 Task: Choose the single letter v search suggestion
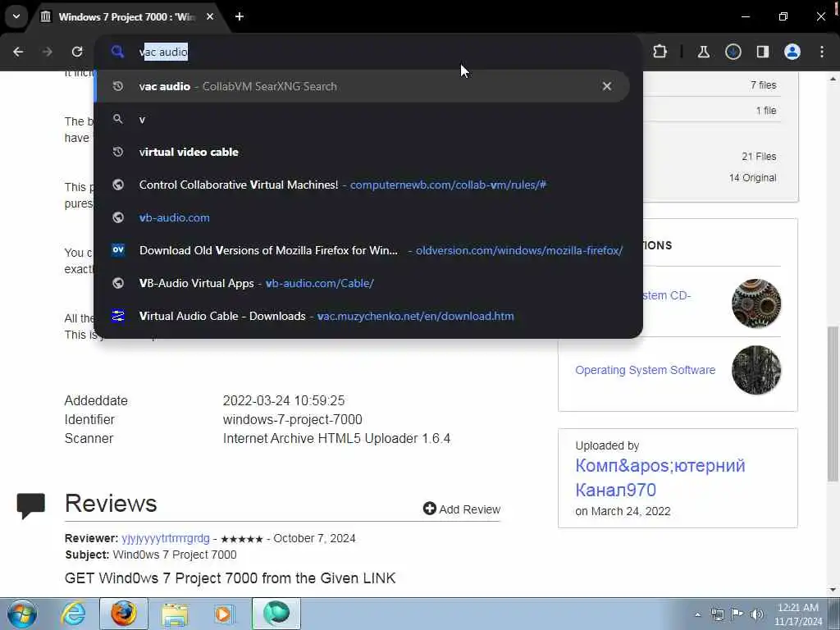362,120
